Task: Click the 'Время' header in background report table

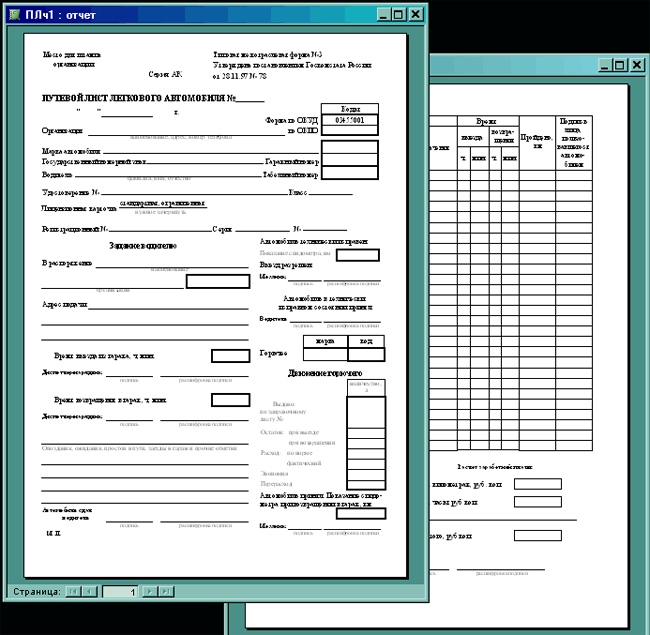Action: [487, 121]
